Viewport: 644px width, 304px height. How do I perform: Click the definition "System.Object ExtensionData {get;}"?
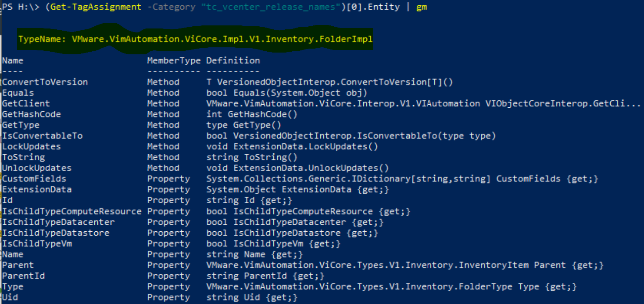[297, 189]
